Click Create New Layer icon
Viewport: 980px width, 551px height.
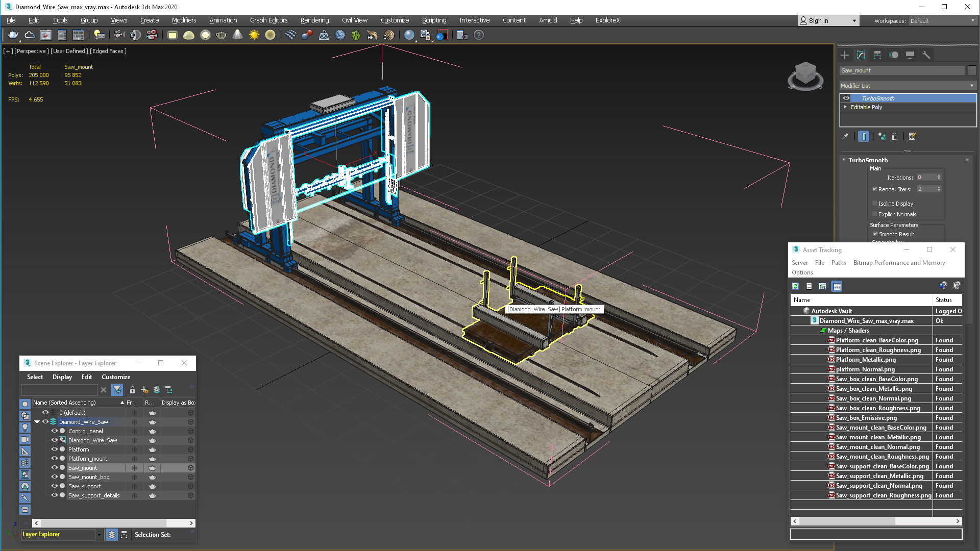(x=144, y=390)
